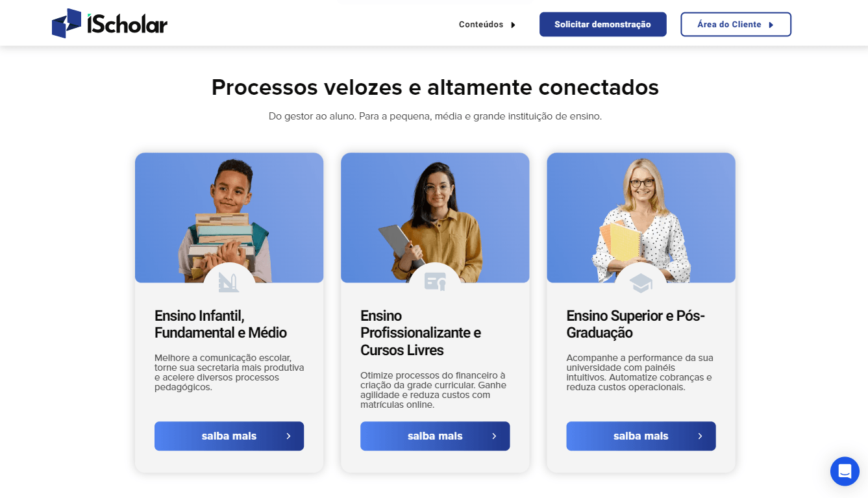Click arrow on Ensino Superior saiba mais button
The image size is (868, 498).
(x=700, y=436)
